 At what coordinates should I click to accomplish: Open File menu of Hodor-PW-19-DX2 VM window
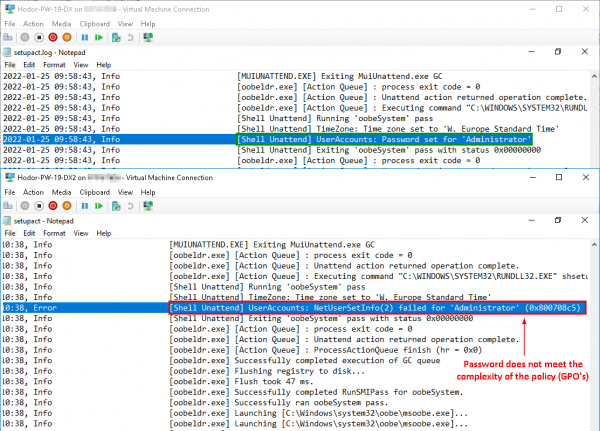pyautogui.click(x=10, y=192)
